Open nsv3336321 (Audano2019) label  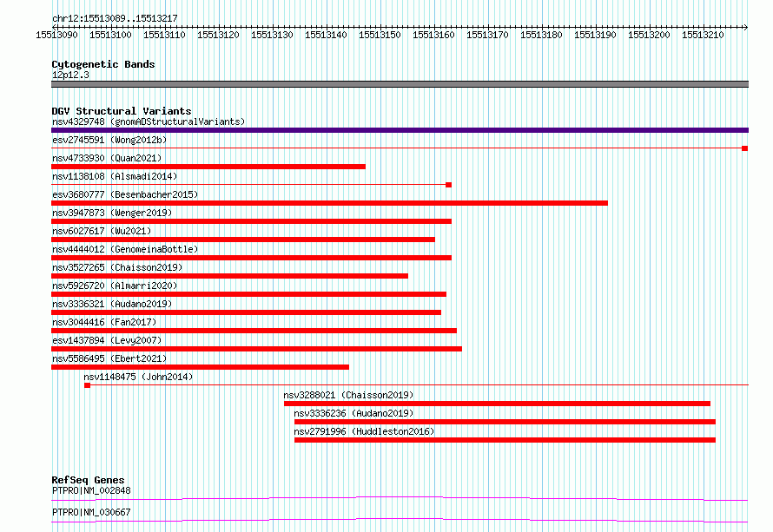click(112, 304)
